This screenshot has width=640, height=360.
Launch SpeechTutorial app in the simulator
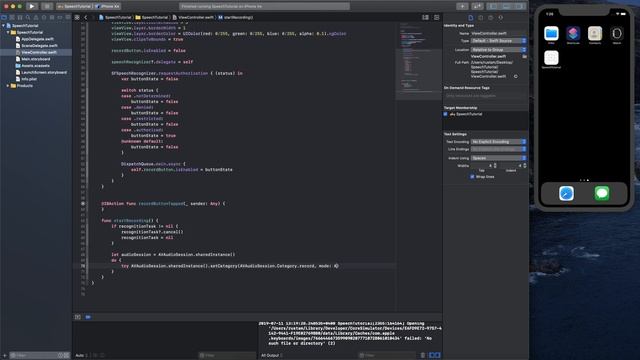coord(551,58)
